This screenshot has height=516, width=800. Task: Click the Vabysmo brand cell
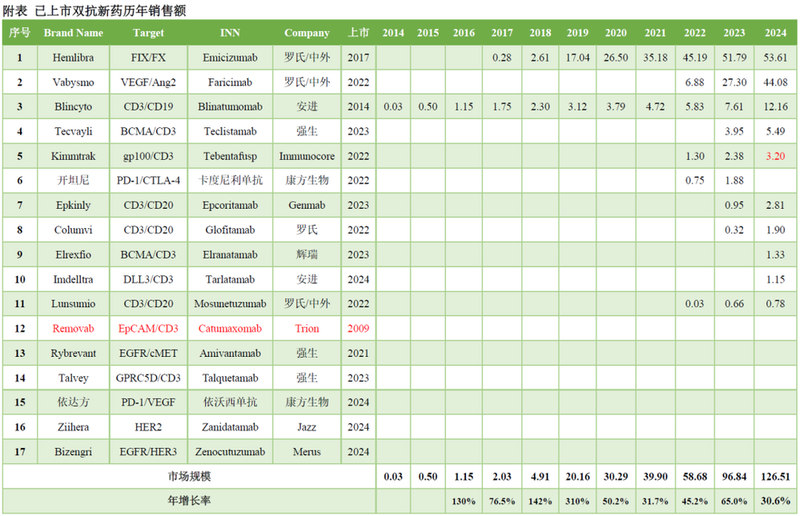click(x=73, y=82)
